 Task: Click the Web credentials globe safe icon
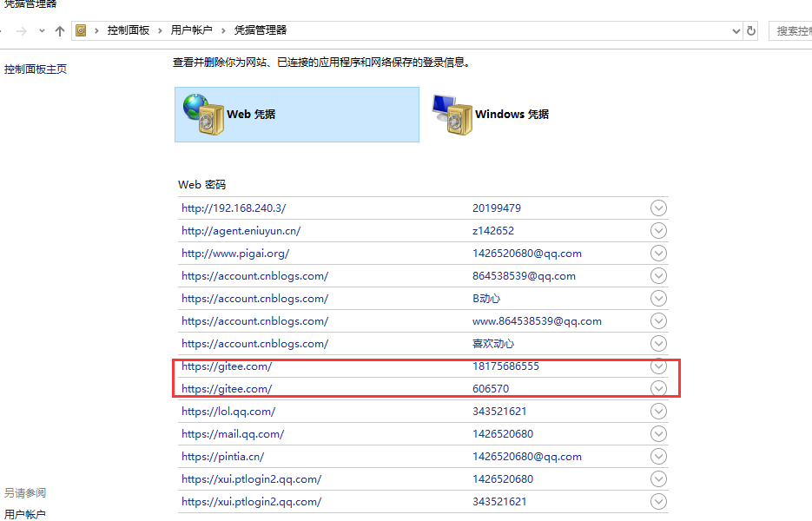click(x=203, y=115)
